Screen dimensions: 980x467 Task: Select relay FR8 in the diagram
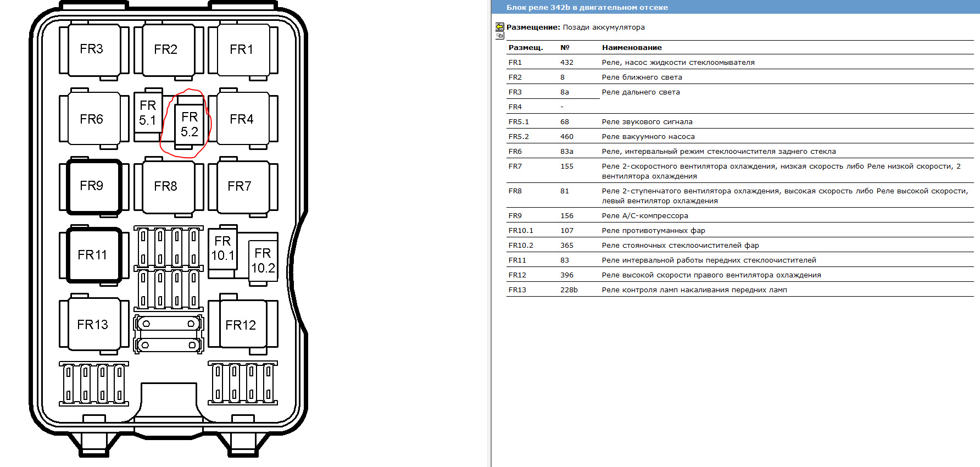[168, 187]
